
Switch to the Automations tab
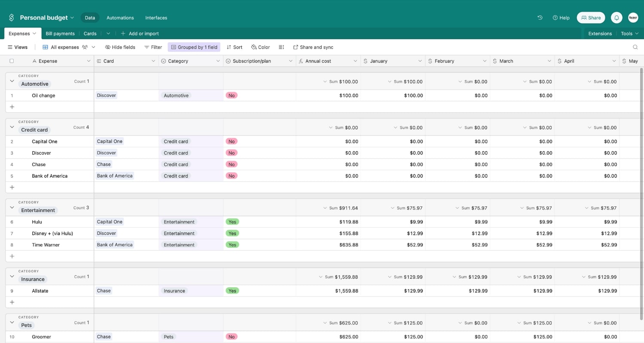click(120, 18)
